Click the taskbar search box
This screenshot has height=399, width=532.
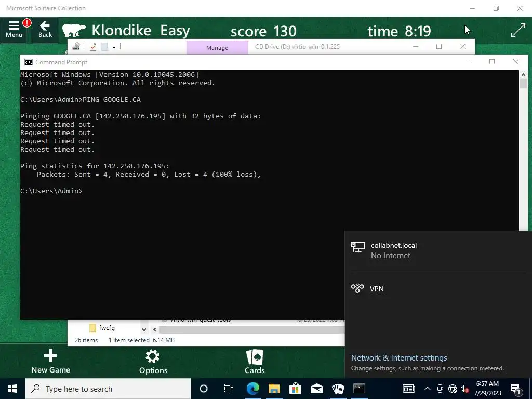tap(108, 389)
